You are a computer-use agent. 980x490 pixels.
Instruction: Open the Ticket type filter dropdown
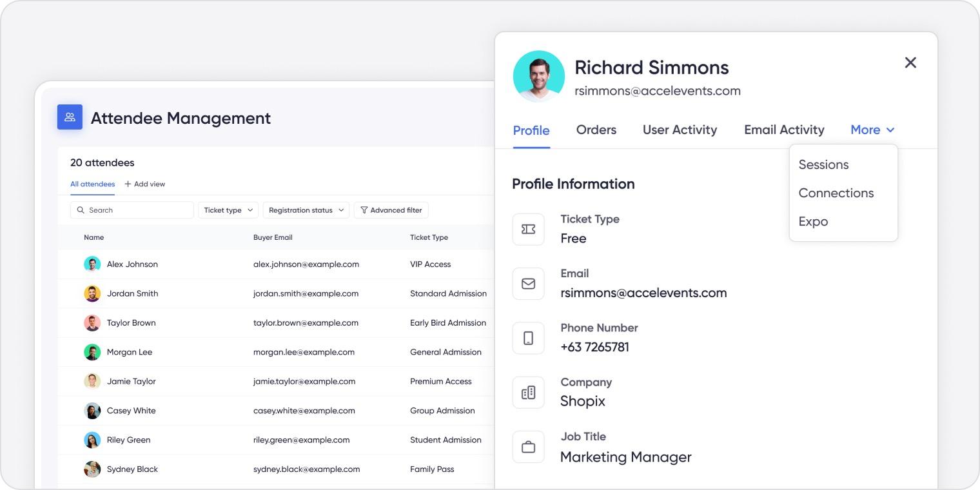click(x=228, y=210)
